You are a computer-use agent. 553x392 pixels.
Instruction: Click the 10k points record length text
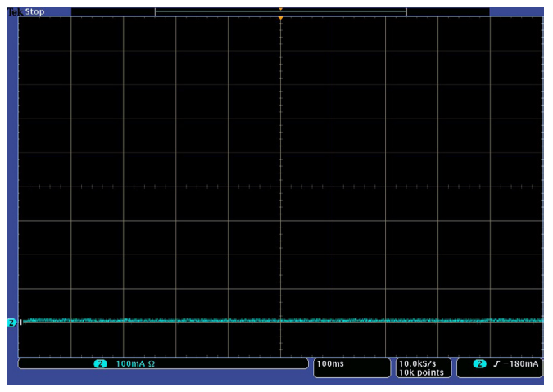coord(421,372)
